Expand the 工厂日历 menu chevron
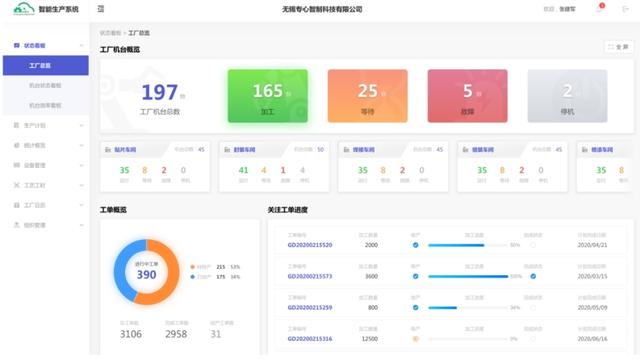The image size is (640, 360). 81,205
